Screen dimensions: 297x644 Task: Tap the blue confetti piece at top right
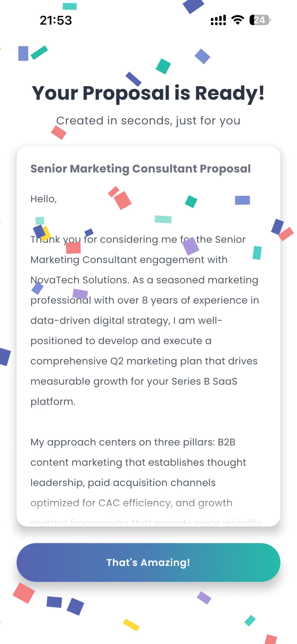193,7
